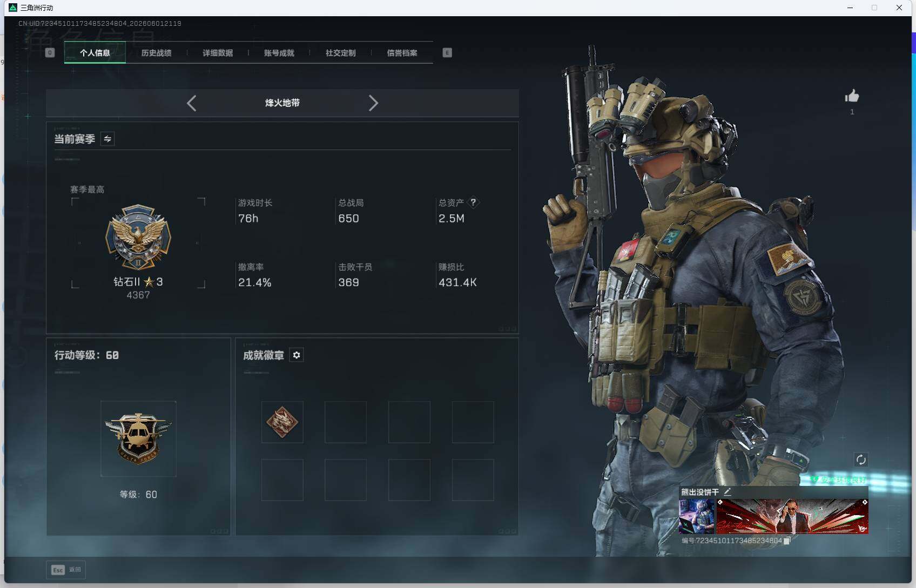Click the 赚损比 value 431.4K
916x588 pixels.
tap(457, 283)
